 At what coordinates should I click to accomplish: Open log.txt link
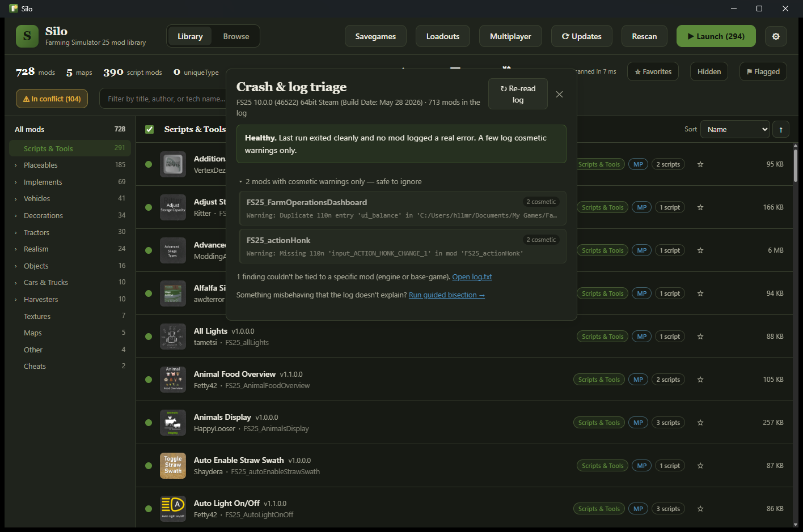pos(472,277)
